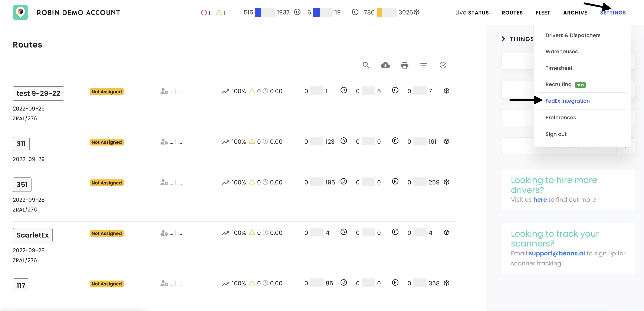Click driver assignment icon on route 311

coord(164,142)
